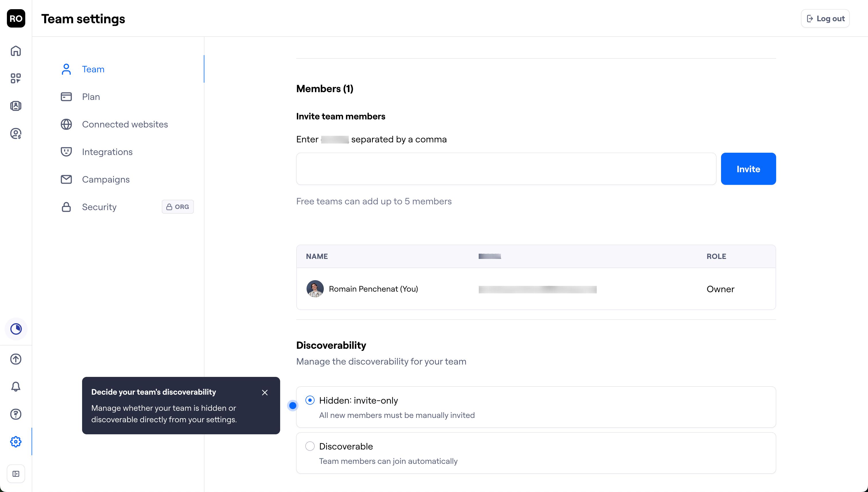Screen dimensions: 868x492
Task: Open the user dollar icon in sidebar
Action: pyautogui.click(x=16, y=133)
